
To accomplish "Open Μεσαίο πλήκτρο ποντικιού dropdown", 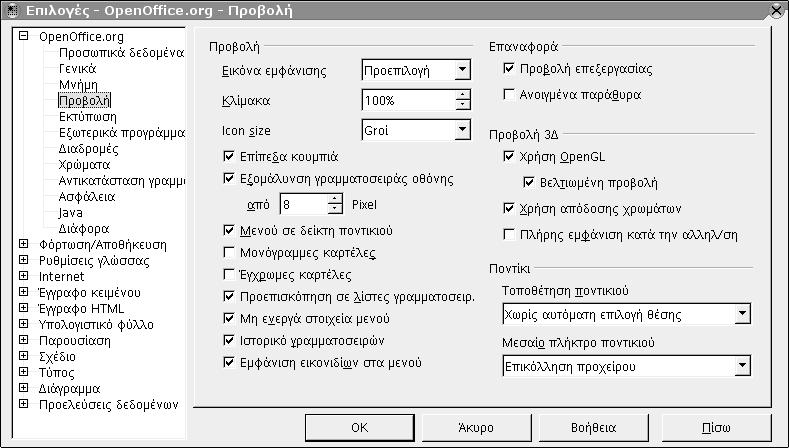I will tap(742, 366).
